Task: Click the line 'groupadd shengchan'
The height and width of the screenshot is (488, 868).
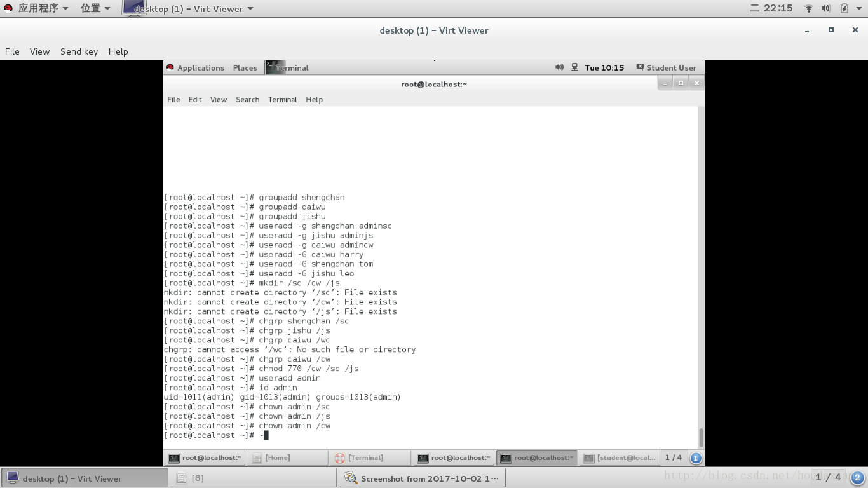Action: coord(301,197)
